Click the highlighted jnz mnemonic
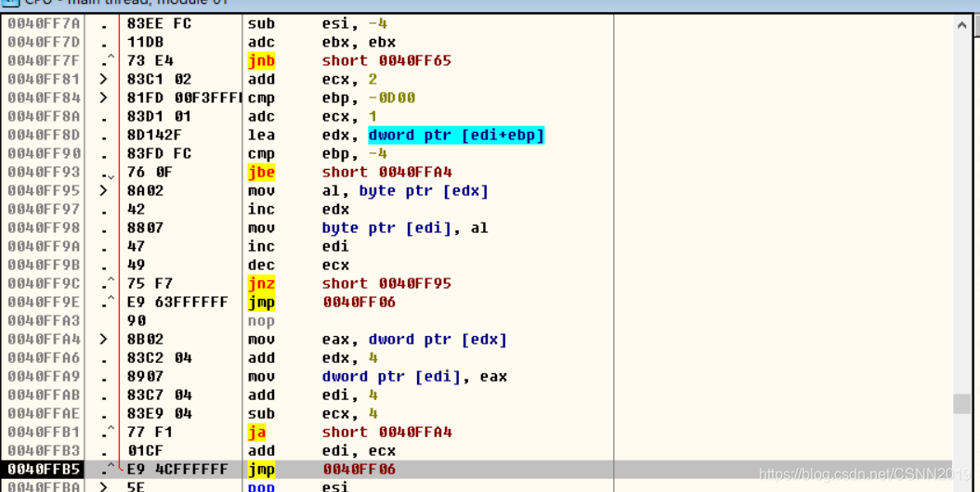The height and width of the screenshot is (492, 980). click(x=261, y=283)
